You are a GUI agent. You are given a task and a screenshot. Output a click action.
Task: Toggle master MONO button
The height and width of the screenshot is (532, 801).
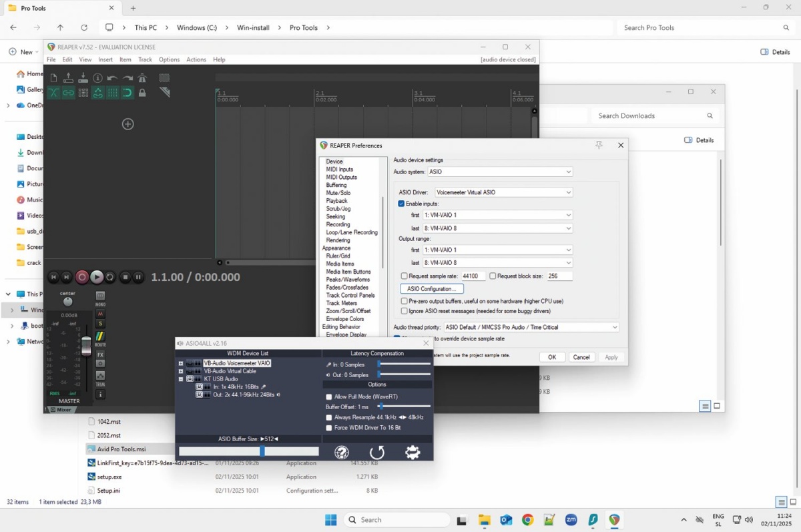click(x=100, y=296)
